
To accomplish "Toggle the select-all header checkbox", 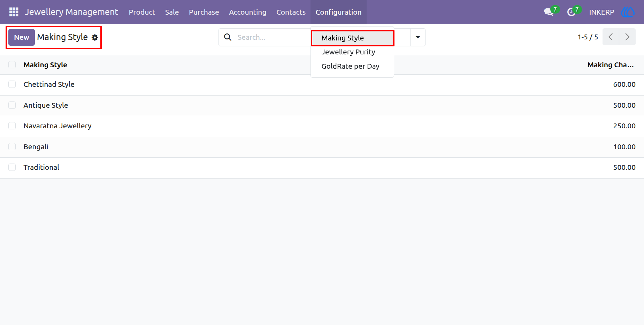I will (12, 65).
